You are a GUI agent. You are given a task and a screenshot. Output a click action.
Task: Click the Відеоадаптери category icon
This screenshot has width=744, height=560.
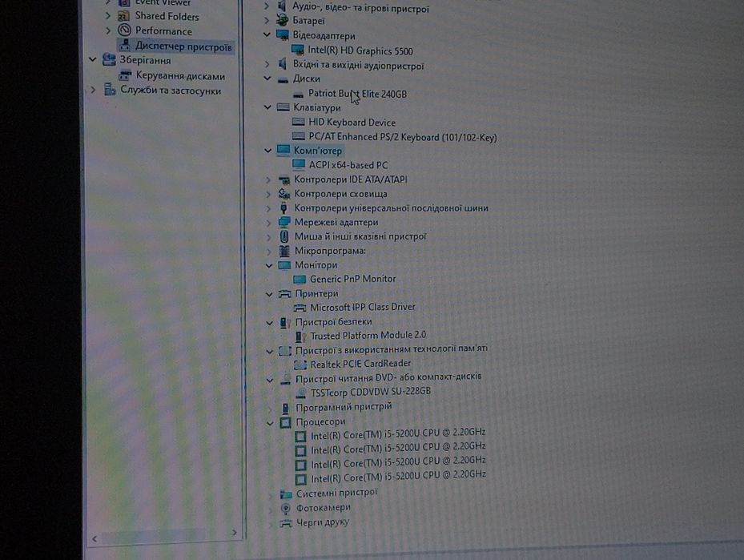[x=283, y=35]
